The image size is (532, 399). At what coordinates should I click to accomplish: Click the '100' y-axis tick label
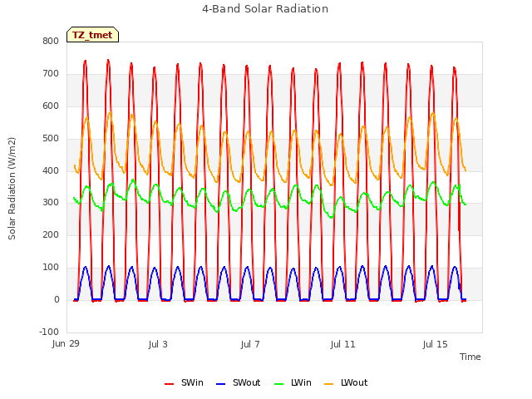tap(51, 268)
